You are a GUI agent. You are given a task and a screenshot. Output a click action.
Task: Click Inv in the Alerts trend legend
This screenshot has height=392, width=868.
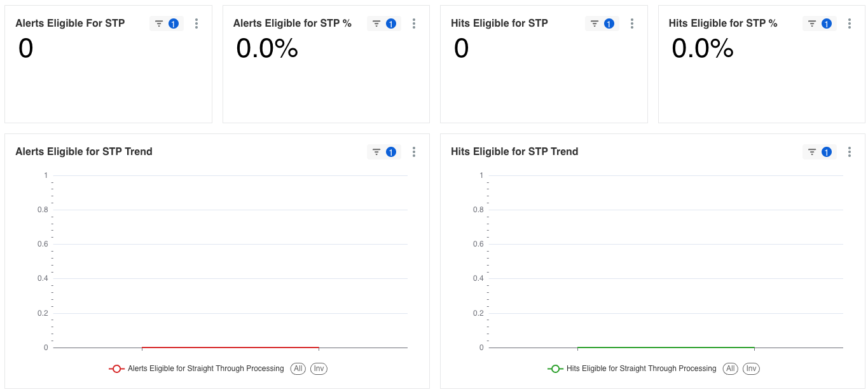pos(319,368)
